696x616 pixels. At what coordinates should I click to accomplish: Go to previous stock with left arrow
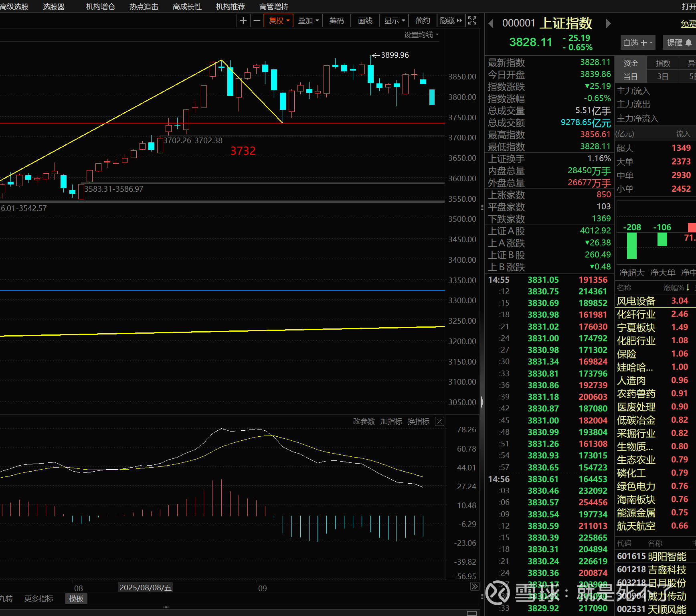[x=491, y=24]
